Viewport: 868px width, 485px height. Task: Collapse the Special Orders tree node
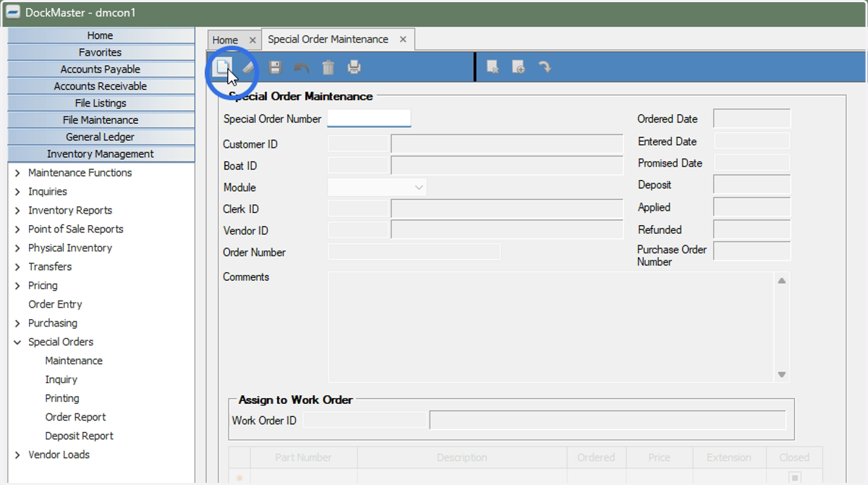tap(17, 342)
